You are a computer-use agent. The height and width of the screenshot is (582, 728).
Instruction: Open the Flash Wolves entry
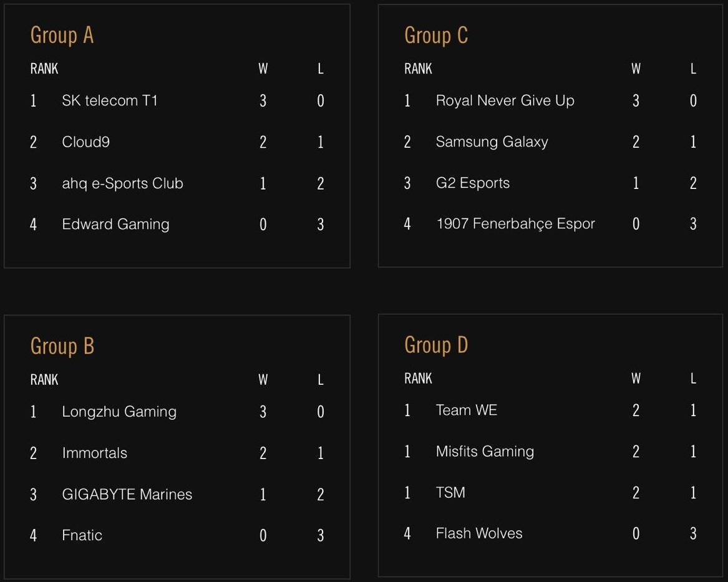point(479,533)
